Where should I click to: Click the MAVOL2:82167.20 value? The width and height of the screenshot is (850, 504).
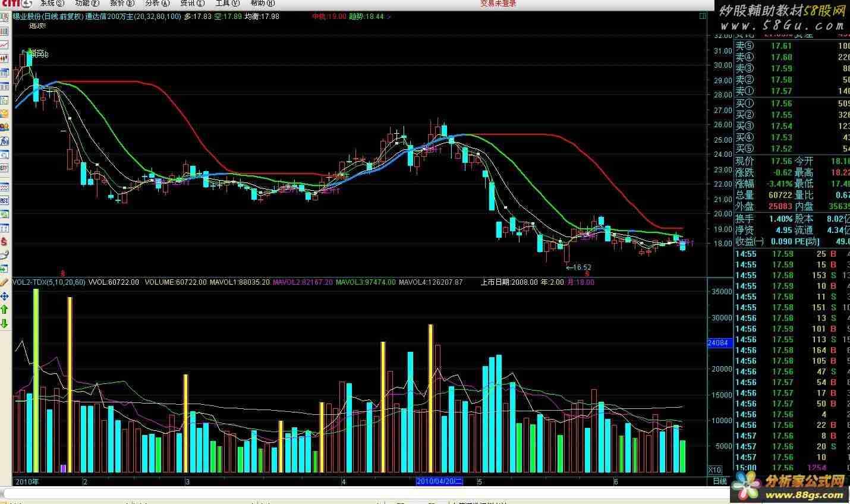point(303,282)
